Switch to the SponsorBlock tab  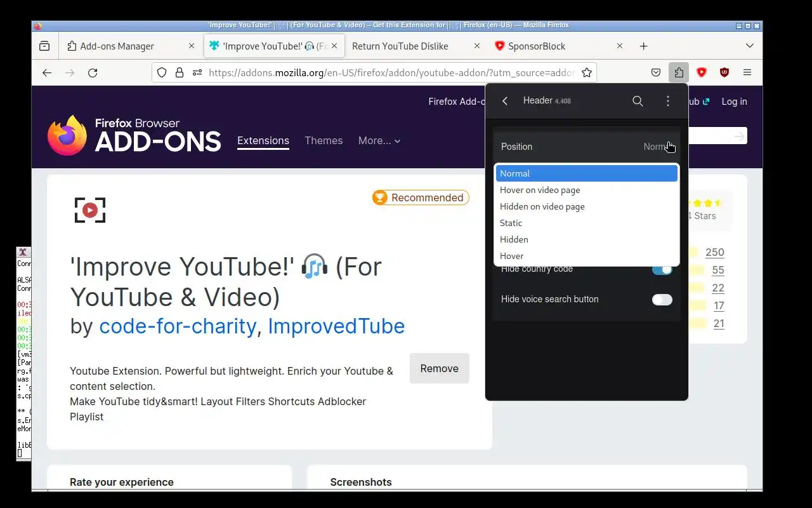pos(559,46)
